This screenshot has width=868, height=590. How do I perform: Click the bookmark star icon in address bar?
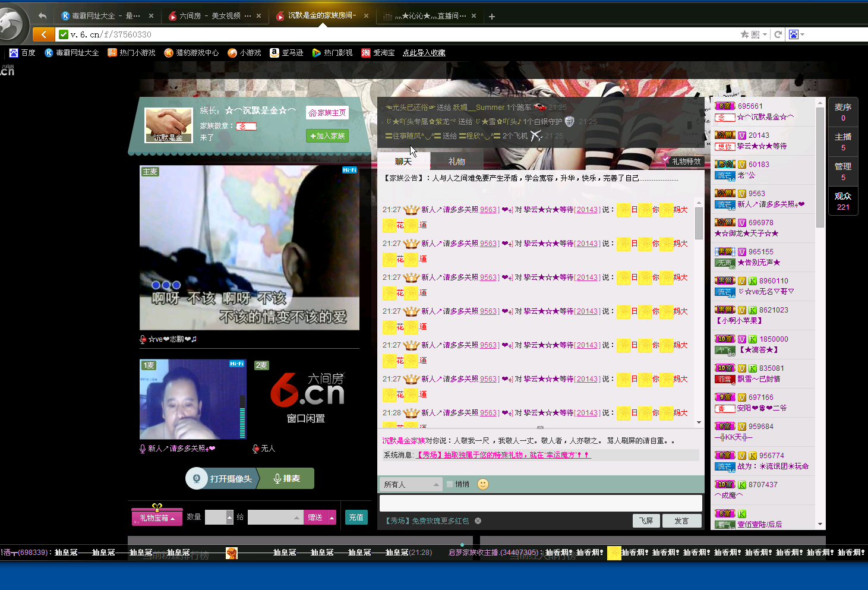click(744, 34)
